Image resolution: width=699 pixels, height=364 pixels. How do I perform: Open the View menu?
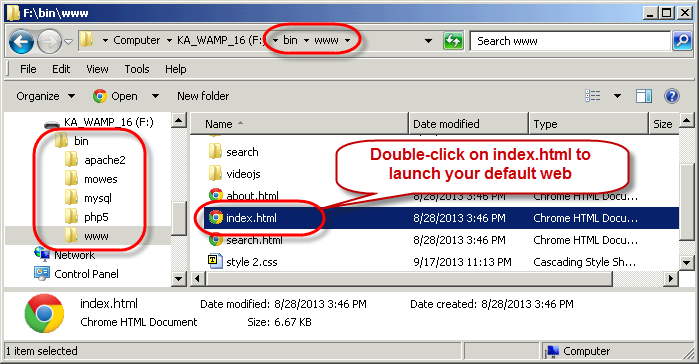coord(97,69)
